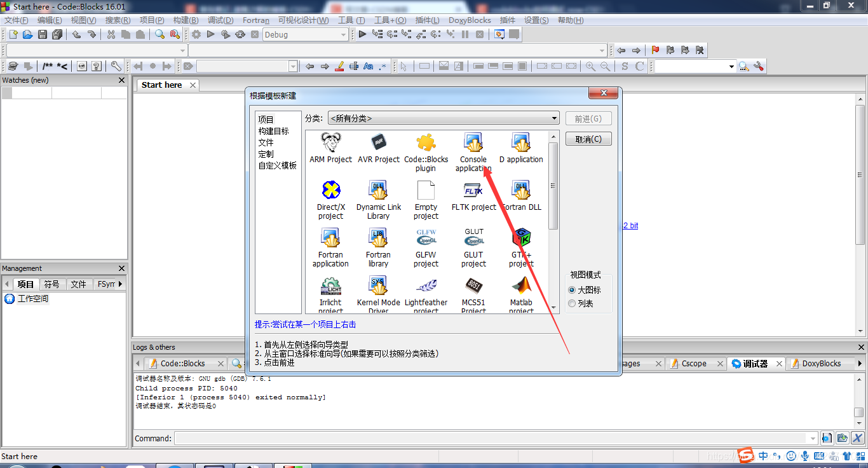Open the 构建(B) menu
Screen dimensions: 868x468
coord(186,20)
